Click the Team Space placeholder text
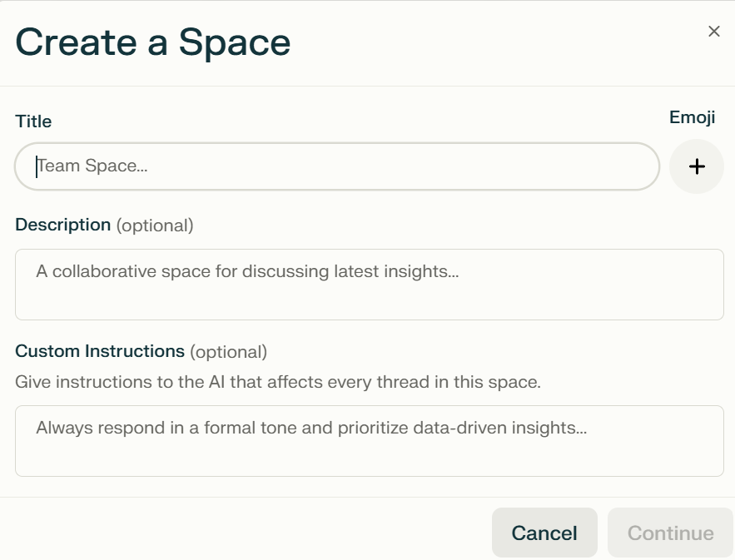The width and height of the screenshot is (735, 560). tap(92, 166)
